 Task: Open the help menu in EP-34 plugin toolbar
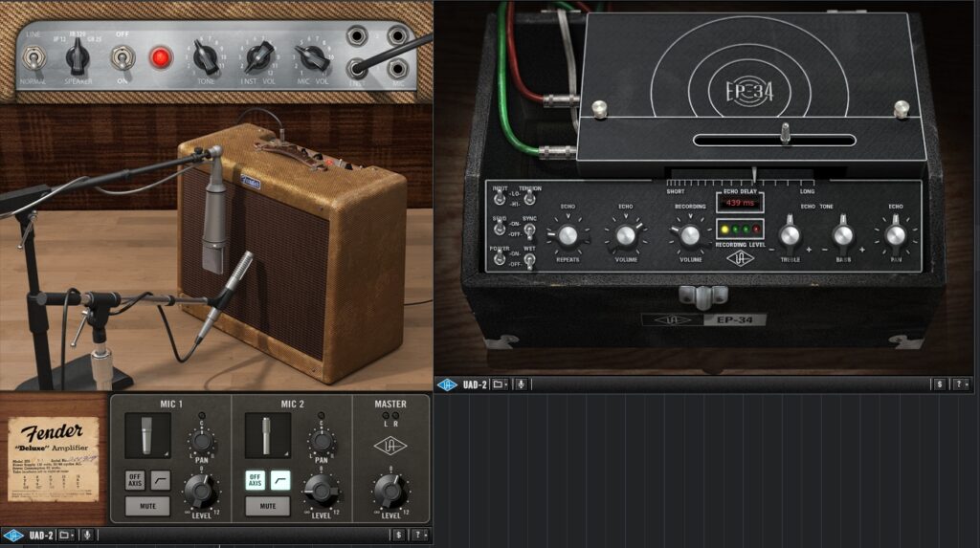click(x=961, y=384)
